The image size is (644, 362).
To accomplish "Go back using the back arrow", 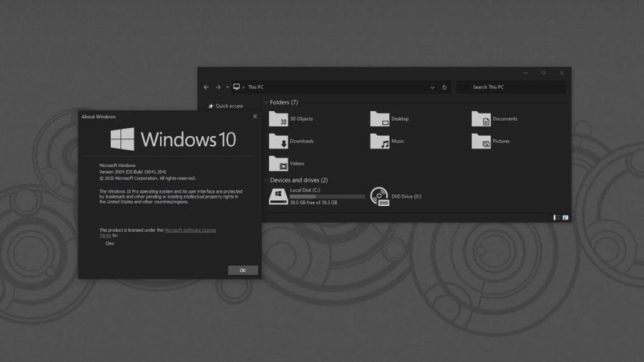I will click(x=206, y=87).
